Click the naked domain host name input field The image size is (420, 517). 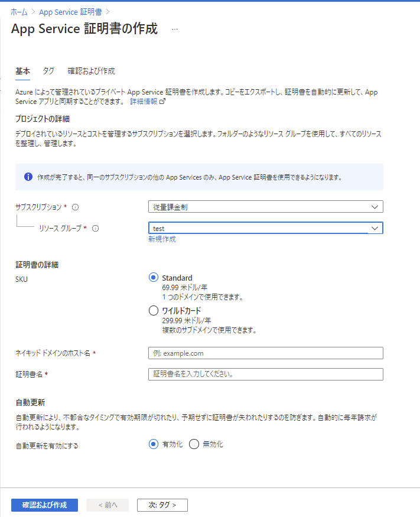tap(265, 353)
